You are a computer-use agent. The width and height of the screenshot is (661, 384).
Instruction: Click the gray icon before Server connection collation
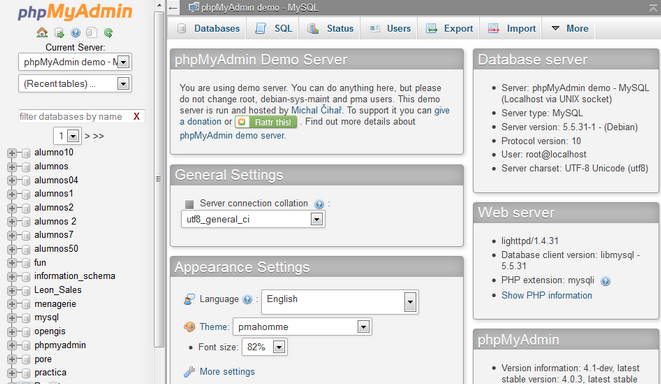pos(189,204)
